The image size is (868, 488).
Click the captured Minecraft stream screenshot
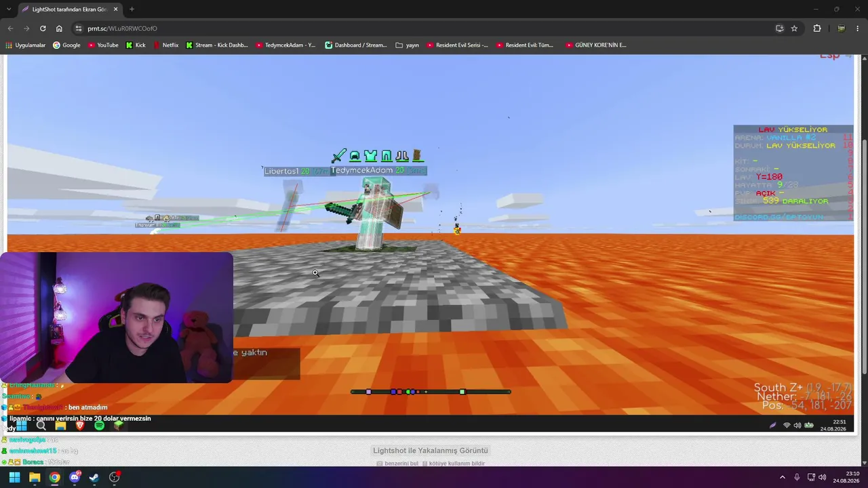pyautogui.click(x=431, y=244)
